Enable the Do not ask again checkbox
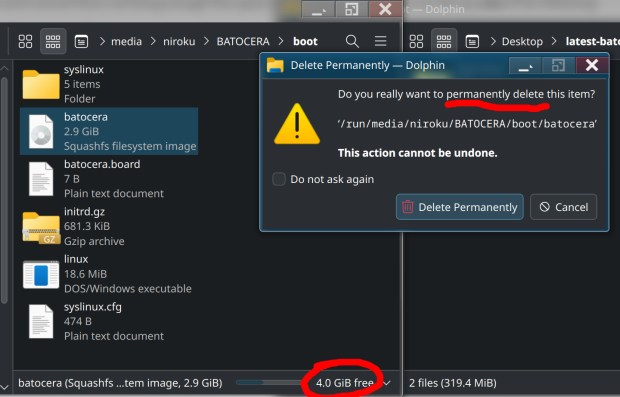620x397 pixels. point(279,179)
